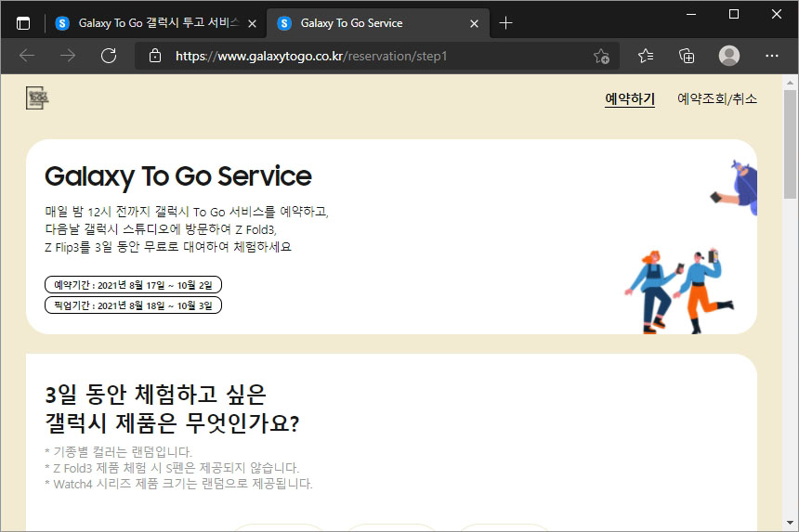
Task: Add this page to favorites
Action: click(601, 56)
